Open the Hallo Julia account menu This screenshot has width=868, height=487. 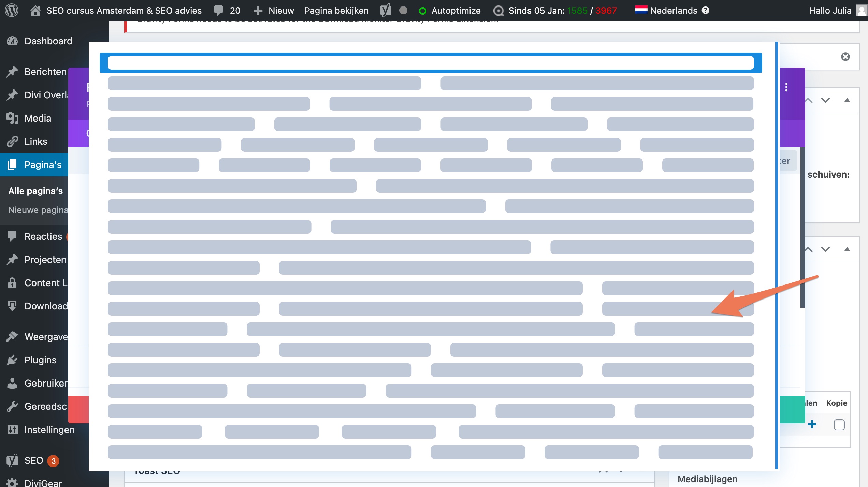tap(838, 10)
